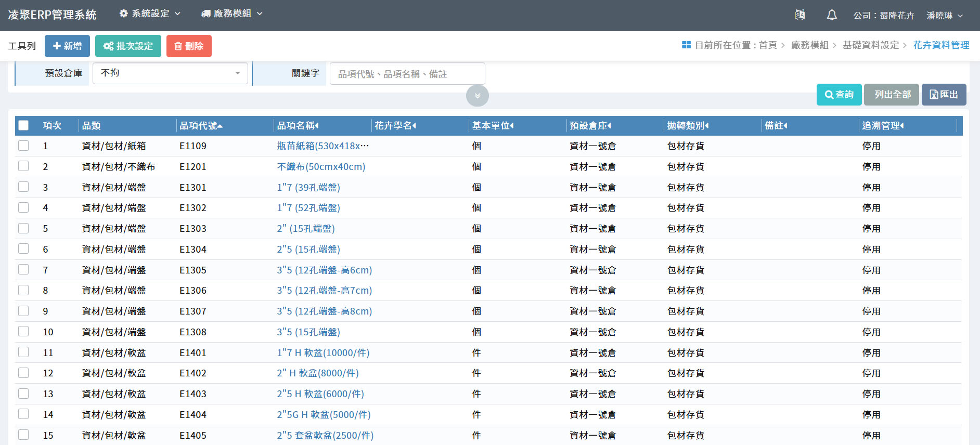Screen dimensions: 980x445
Task: Click the grid icon beside 目前所在位置
Action: [686, 45]
